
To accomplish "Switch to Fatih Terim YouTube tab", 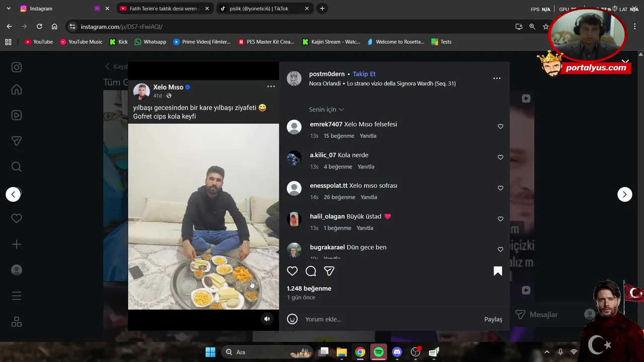I will tap(165, 9).
